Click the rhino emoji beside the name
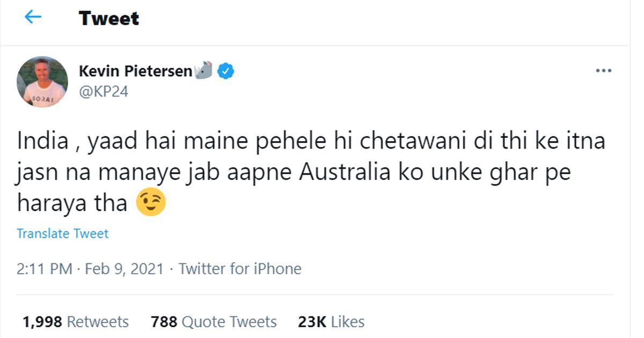This screenshot has height=338, width=644. click(203, 70)
